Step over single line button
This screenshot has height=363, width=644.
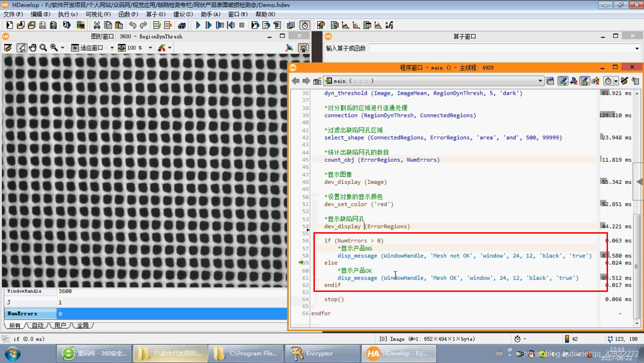[209, 25]
